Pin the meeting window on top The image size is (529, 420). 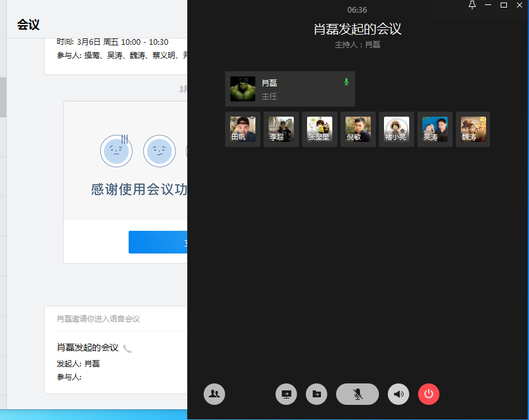[x=472, y=5]
